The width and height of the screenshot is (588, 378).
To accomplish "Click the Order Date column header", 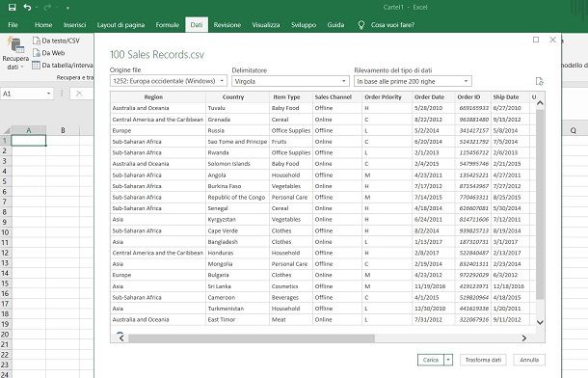I will (434, 97).
